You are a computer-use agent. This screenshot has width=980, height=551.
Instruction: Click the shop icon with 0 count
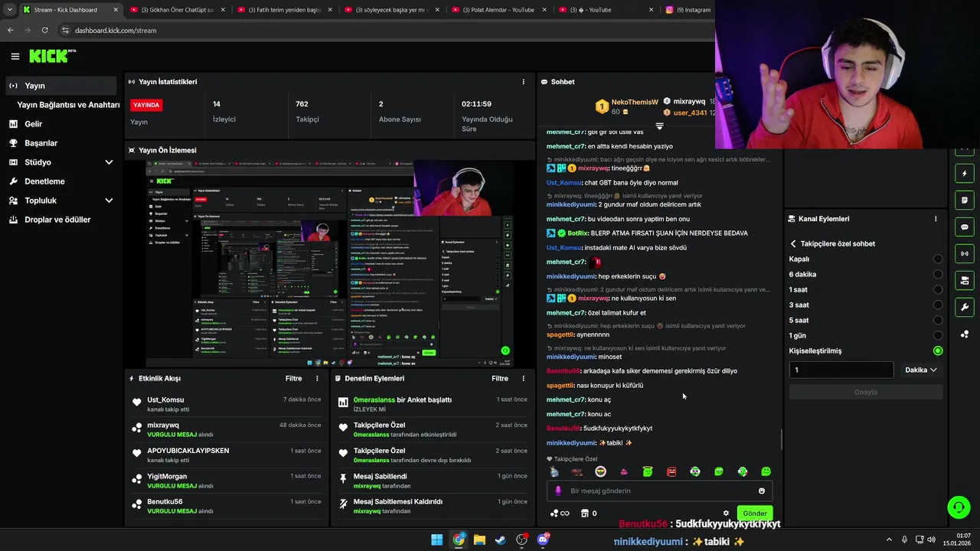[x=589, y=514]
